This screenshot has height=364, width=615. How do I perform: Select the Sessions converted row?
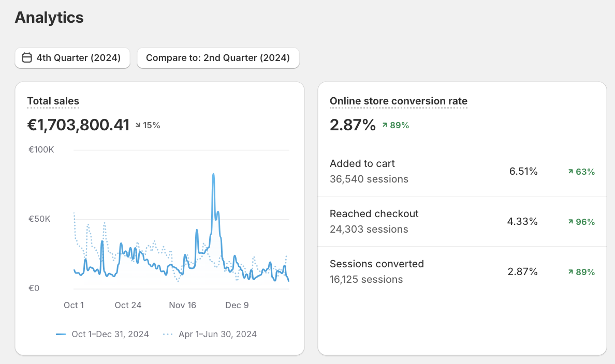(462, 271)
